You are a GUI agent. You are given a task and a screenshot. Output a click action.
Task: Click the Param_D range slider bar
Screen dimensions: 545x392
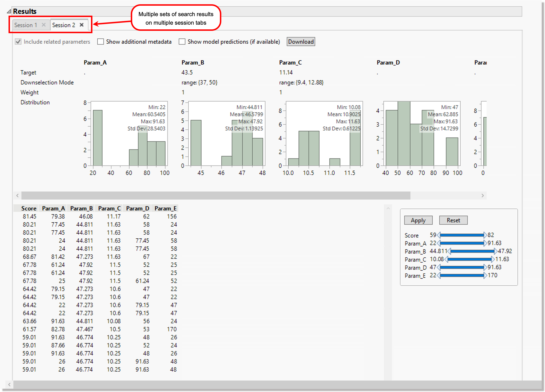point(461,267)
